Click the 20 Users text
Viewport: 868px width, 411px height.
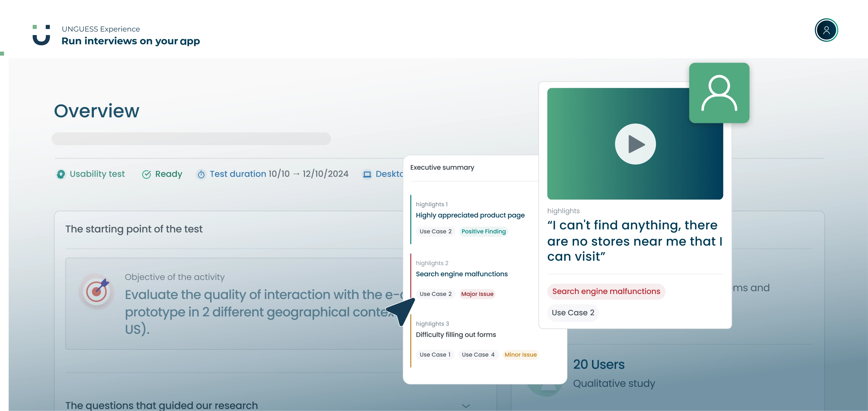599,365
